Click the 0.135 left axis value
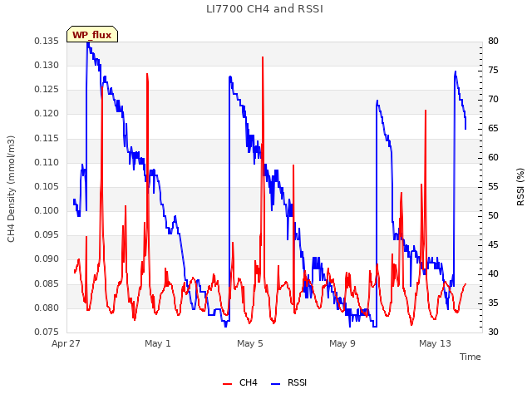This screenshot has width=532, height=399. (x=47, y=41)
